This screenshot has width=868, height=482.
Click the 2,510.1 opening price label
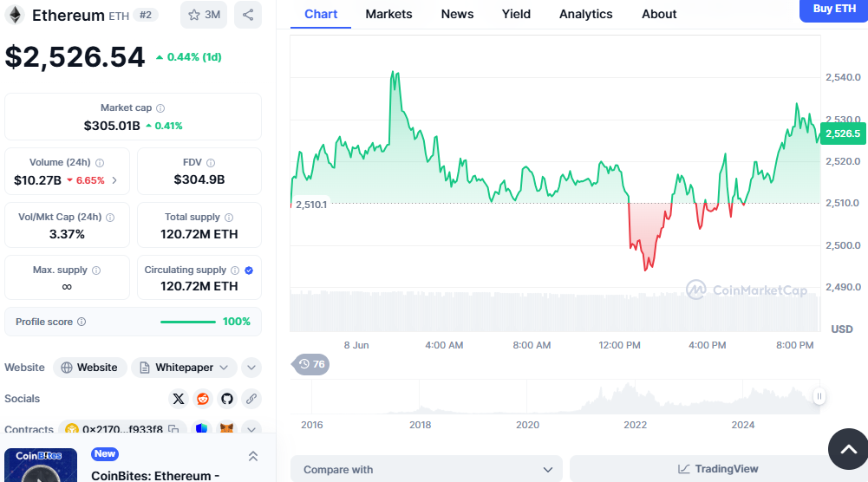point(311,205)
